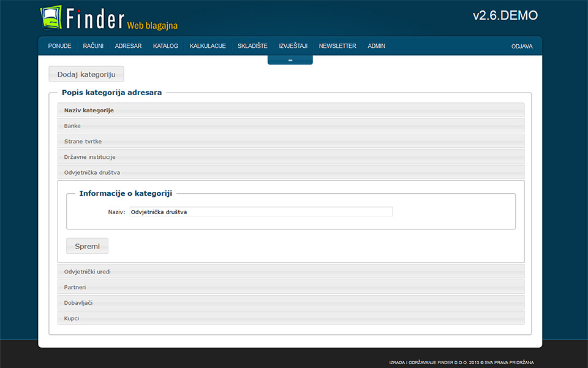588x368 pixels.
Task: Expand the Dobavljači category row
Action: [291, 303]
